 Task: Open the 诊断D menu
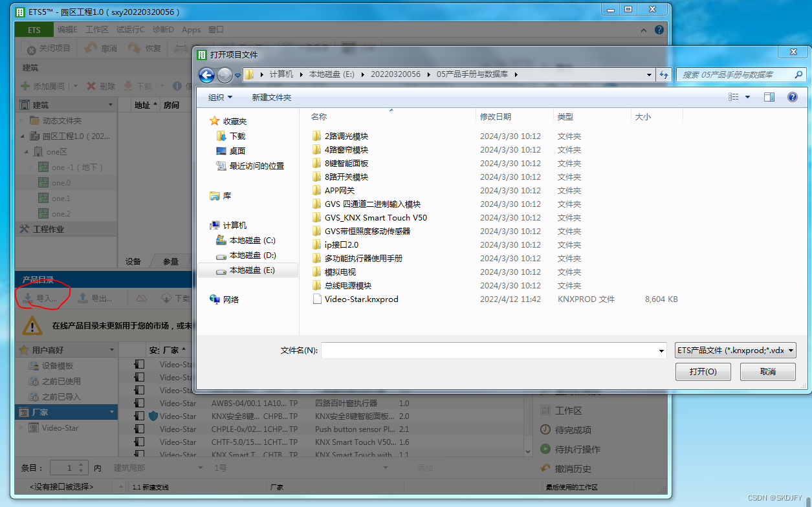pyautogui.click(x=162, y=29)
